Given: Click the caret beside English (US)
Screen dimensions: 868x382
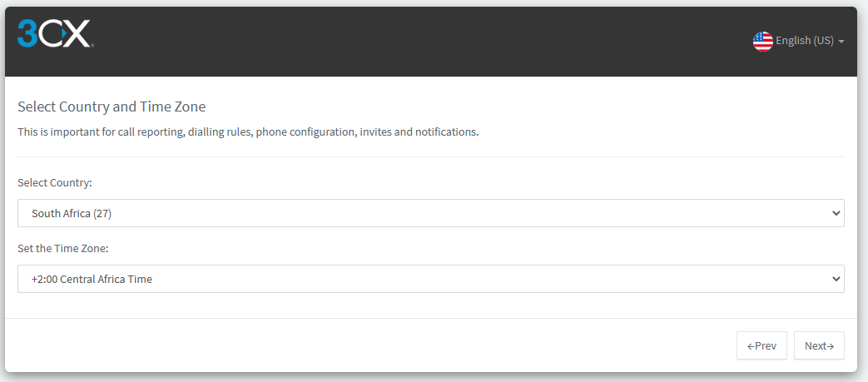Looking at the screenshot, I should pos(841,42).
